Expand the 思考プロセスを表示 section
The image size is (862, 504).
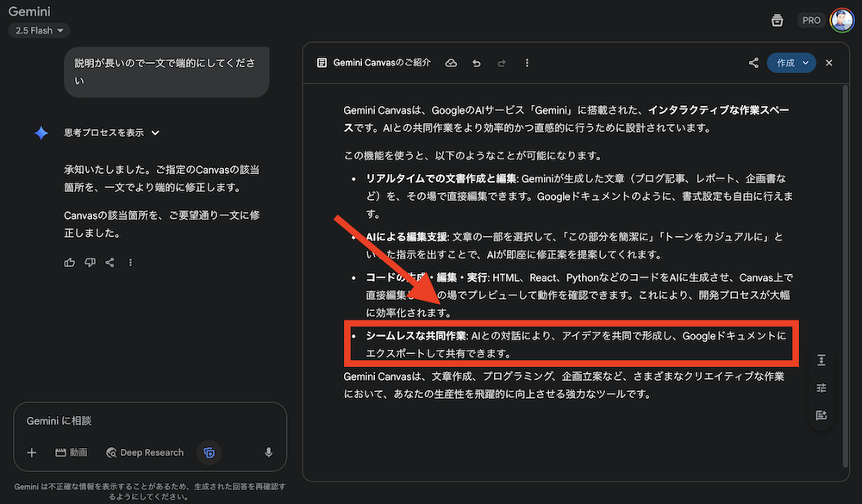[111, 133]
